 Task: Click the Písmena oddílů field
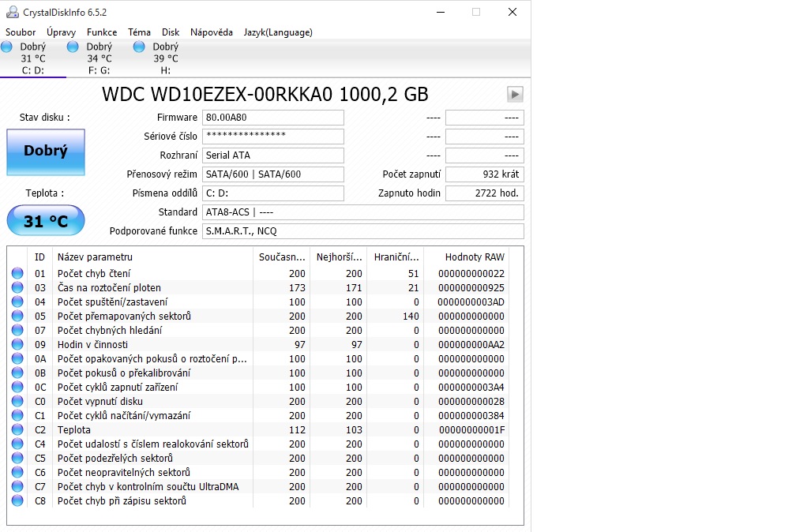coord(273,193)
